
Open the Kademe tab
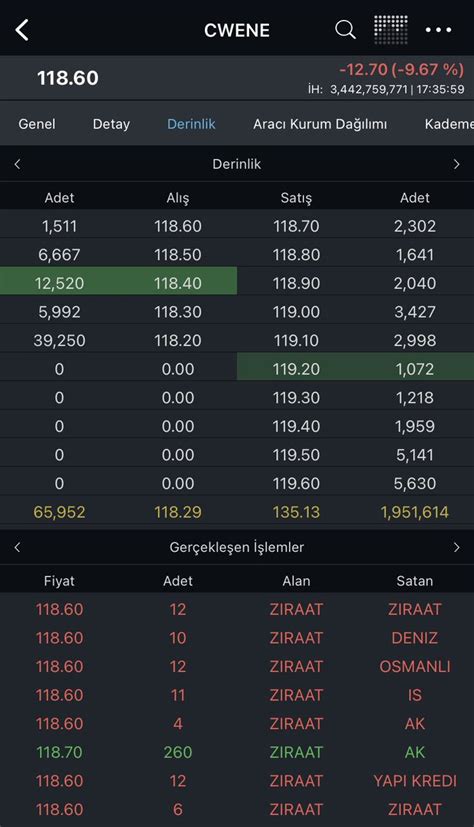click(449, 124)
